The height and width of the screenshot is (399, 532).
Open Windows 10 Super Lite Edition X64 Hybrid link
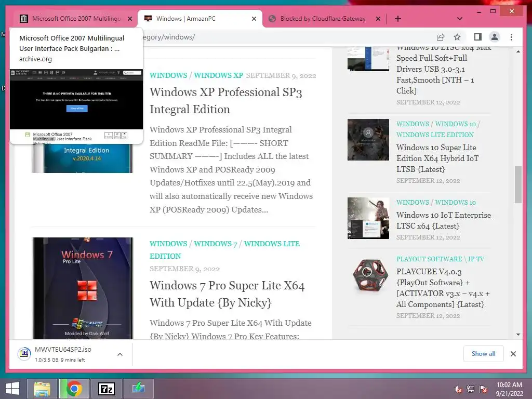point(437,158)
